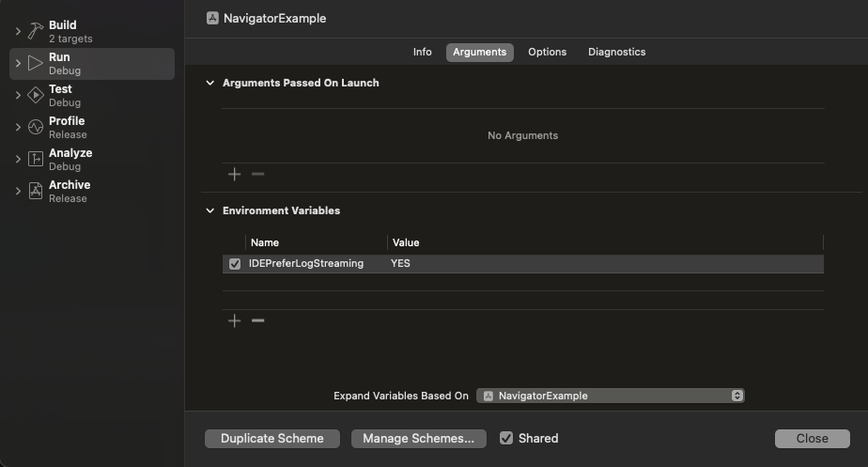Click NavigatorExample app icon in header
Viewport: 868px width, 467px height.
[x=212, y=18]
